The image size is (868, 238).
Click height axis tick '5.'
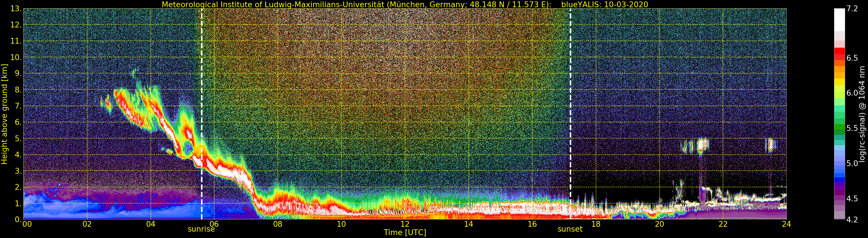18,138
